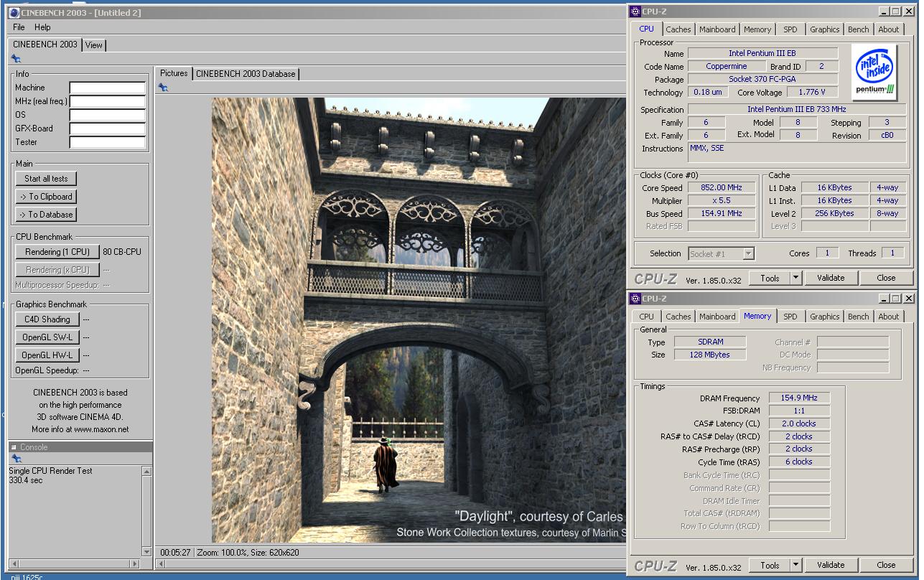Click the Core Speed value 852.00 MHz

722,188
